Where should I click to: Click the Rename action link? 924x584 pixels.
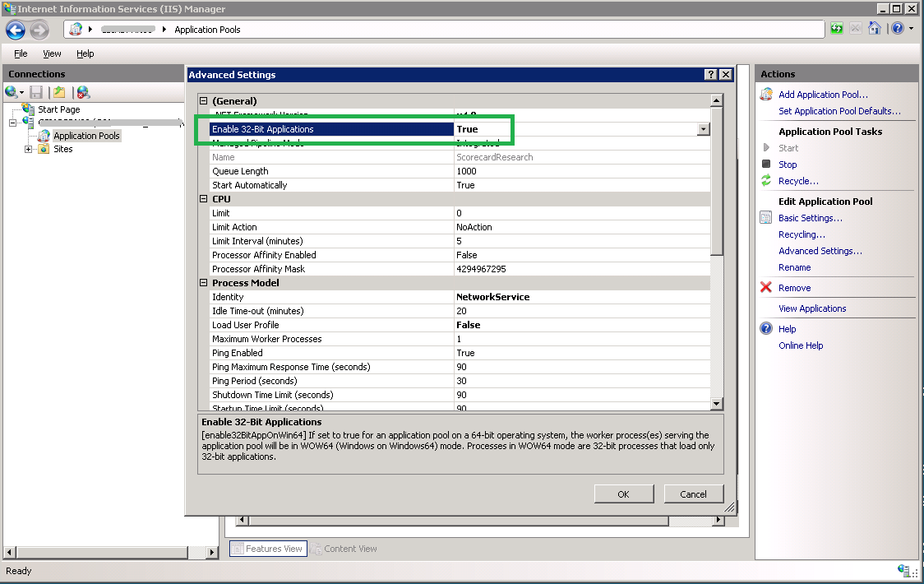coord(794,267)
